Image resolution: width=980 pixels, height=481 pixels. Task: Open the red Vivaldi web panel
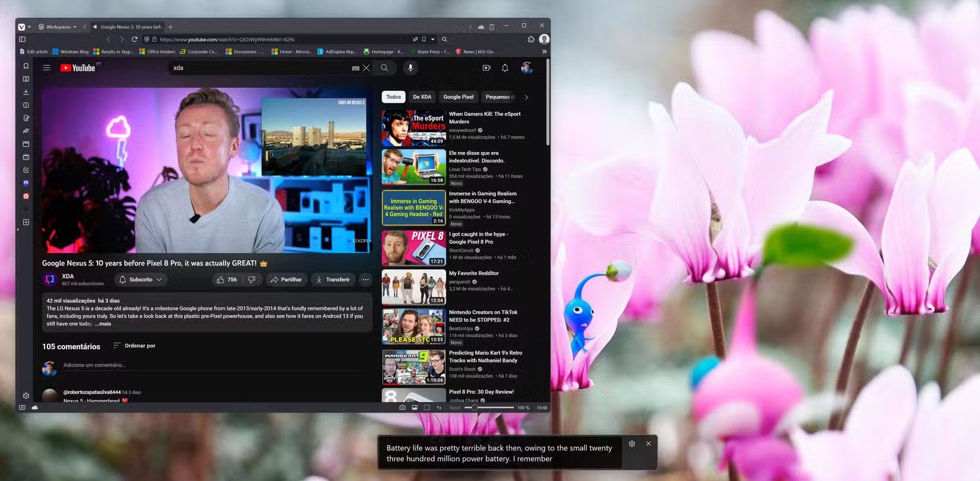tap(26, 196)
